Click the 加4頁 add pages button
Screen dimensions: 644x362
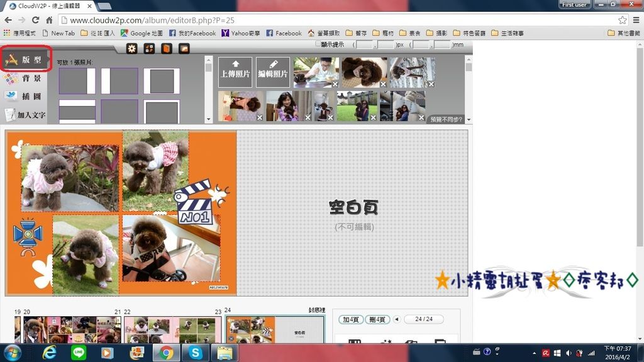point(351,319)
